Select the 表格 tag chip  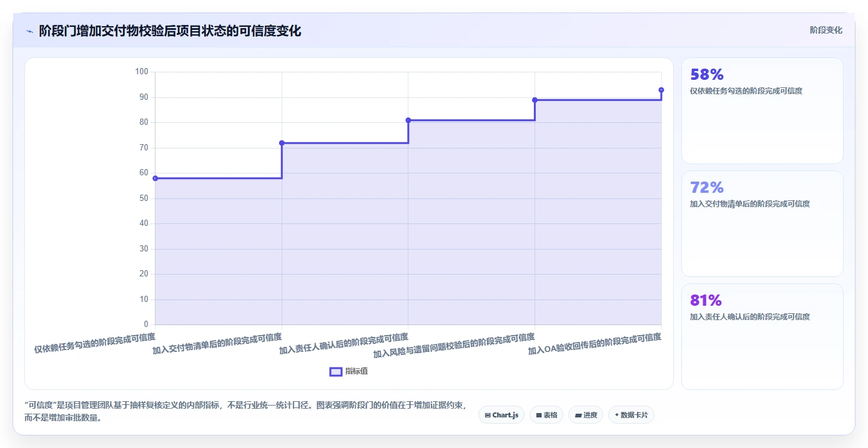point(546,415)
